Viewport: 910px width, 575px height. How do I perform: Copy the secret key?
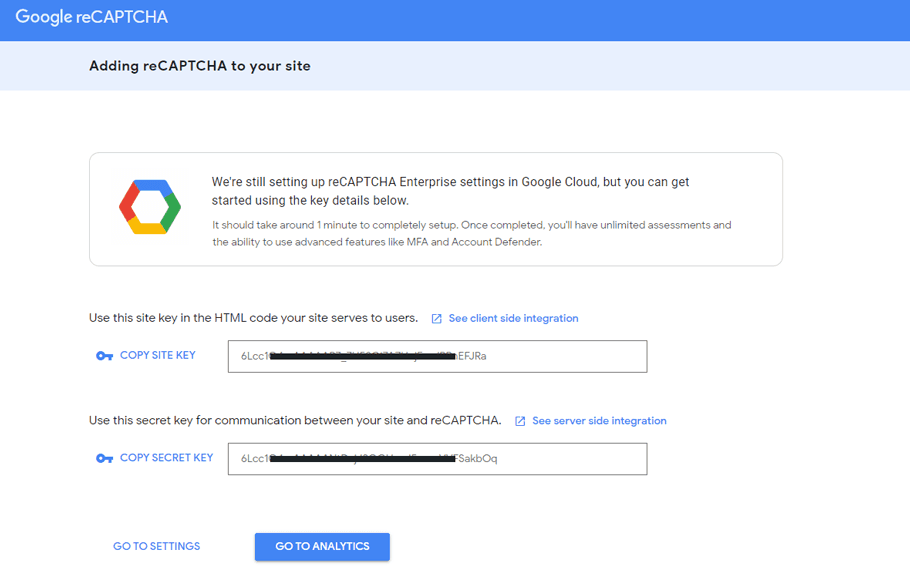(167, 458)
